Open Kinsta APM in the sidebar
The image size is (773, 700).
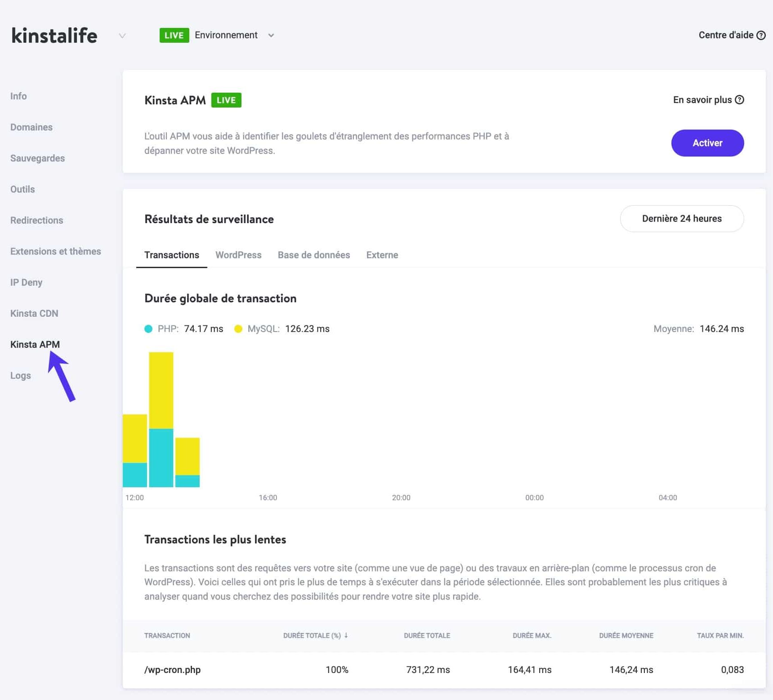tap(36, 344)
